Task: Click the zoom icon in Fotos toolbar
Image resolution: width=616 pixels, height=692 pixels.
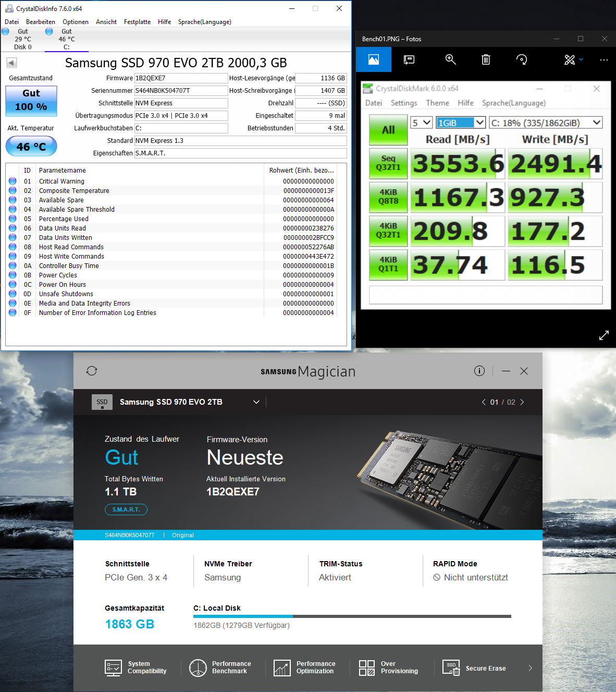Action: pos(451,59)
